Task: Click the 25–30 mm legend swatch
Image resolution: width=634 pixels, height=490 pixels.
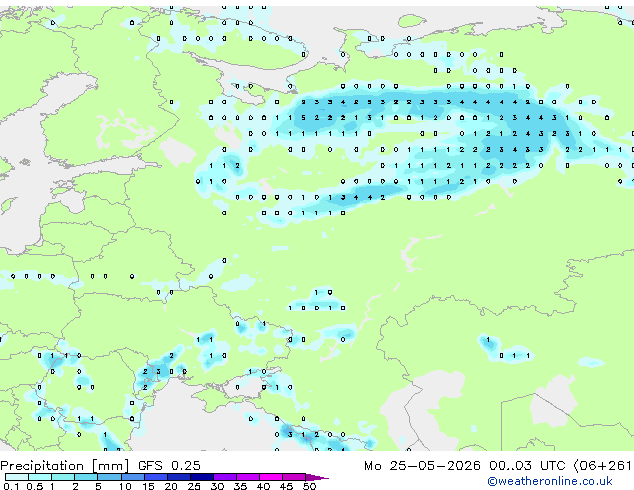Action: [x=201, y=477]
